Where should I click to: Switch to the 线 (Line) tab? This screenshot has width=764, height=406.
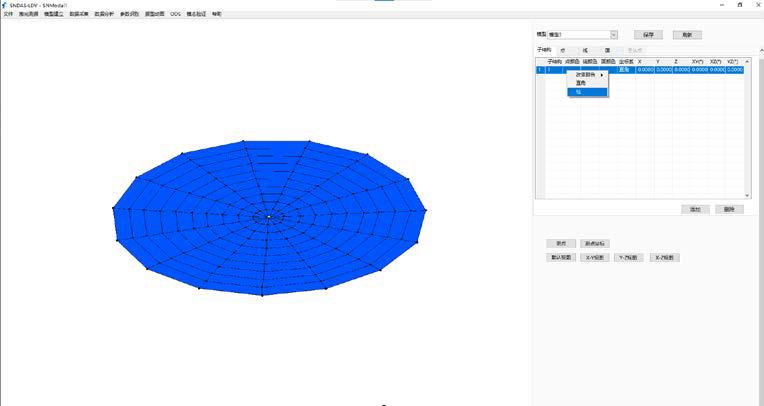[x=585, y=49]
